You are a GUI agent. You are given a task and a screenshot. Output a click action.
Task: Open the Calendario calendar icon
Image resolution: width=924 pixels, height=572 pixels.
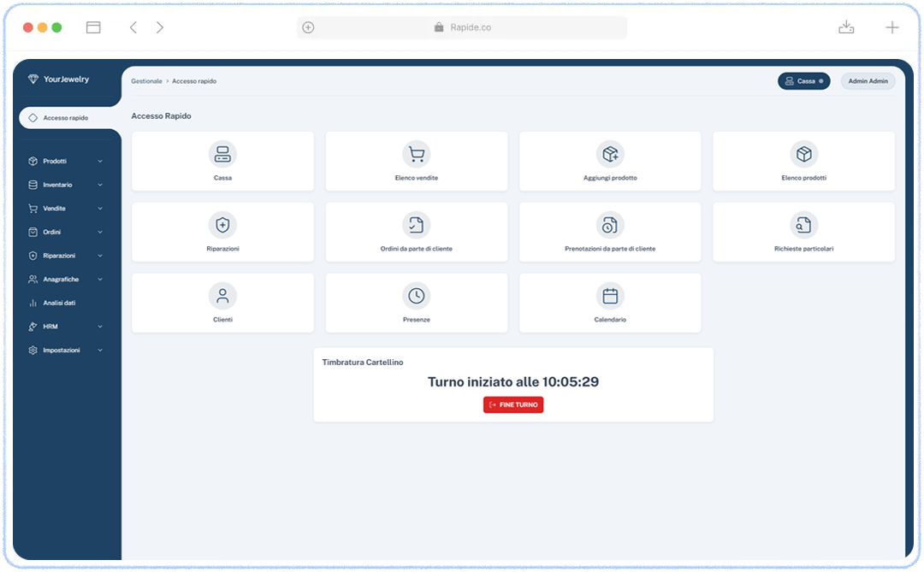tap(610, 295)
